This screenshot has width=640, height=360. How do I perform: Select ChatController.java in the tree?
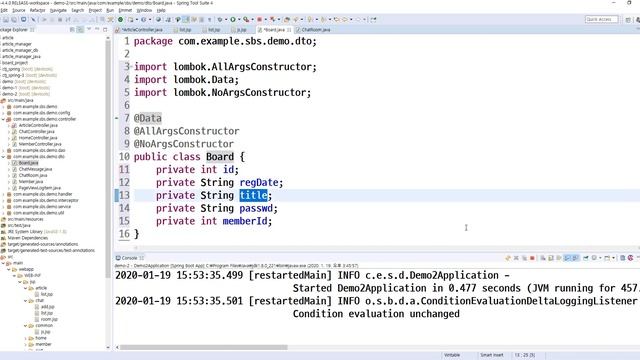point(36,131)
